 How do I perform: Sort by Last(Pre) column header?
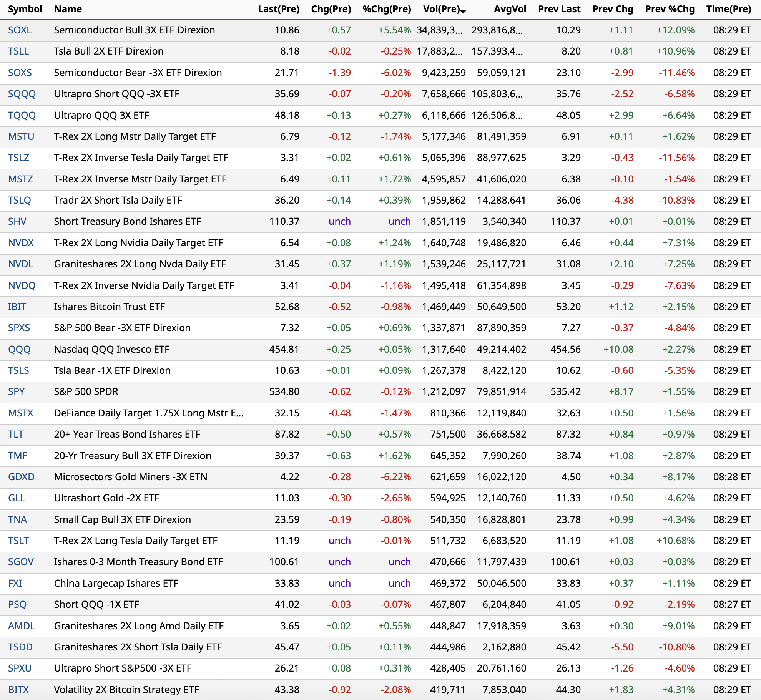pos(278,9)
